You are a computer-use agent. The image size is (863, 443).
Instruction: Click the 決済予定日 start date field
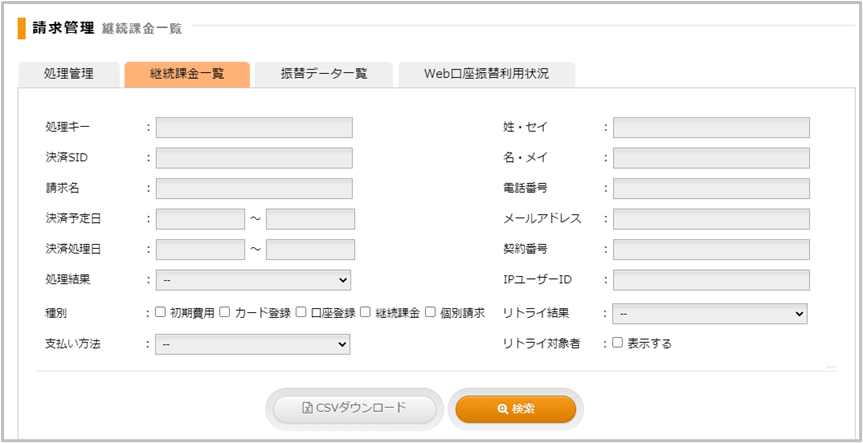pos(200,219)
